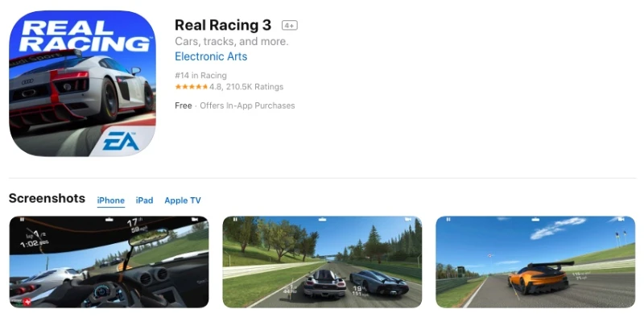Click the EA logo on the app icon
This screenshot has width=644, height=326.
click(x=121, y=142)
